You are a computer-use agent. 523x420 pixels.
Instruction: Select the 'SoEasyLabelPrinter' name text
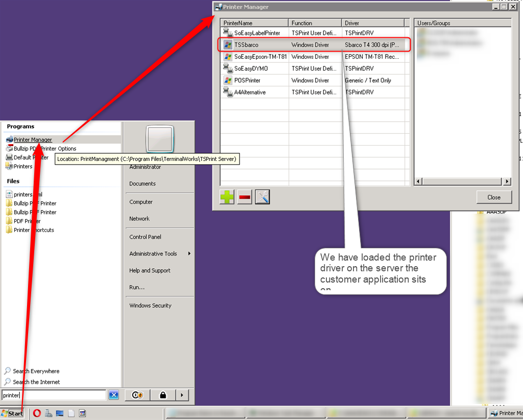(257, 33)
